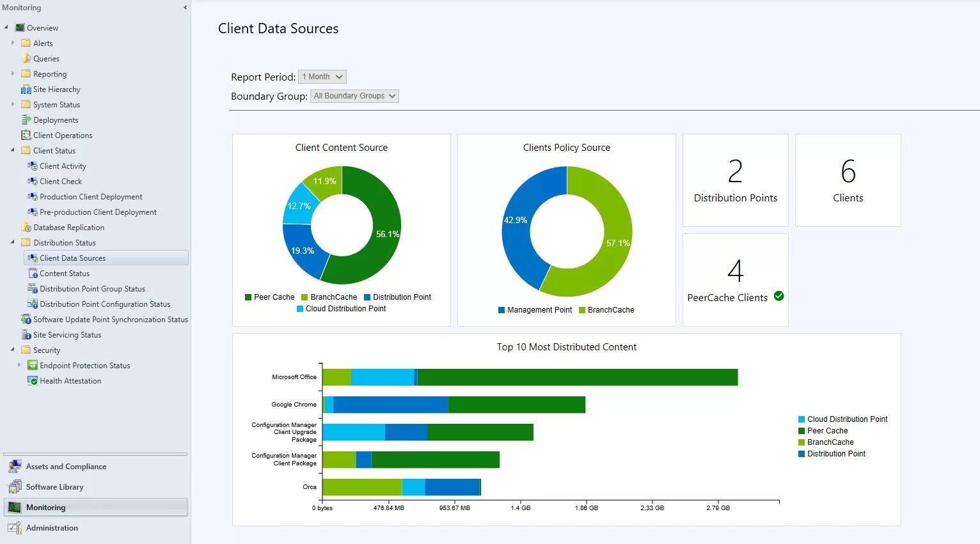Expand the Alerts tree node
Screen dimensions: 980x544
pyautogui.click(x=13, y=43)
